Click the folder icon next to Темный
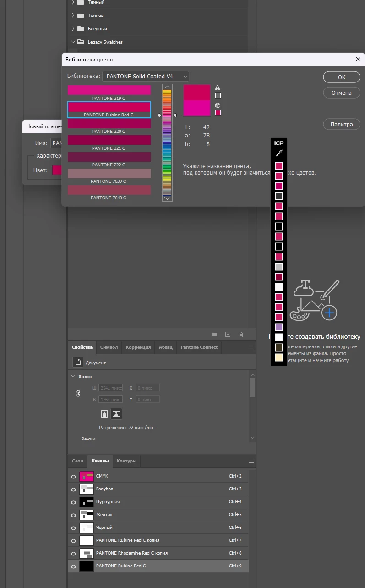This screenshot has width=365, height=588. (81, 2)
